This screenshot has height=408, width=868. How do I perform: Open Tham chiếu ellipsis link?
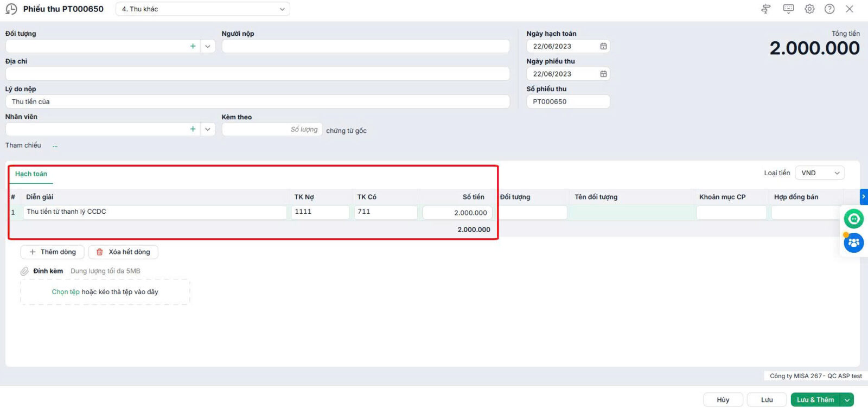(55, 145)
